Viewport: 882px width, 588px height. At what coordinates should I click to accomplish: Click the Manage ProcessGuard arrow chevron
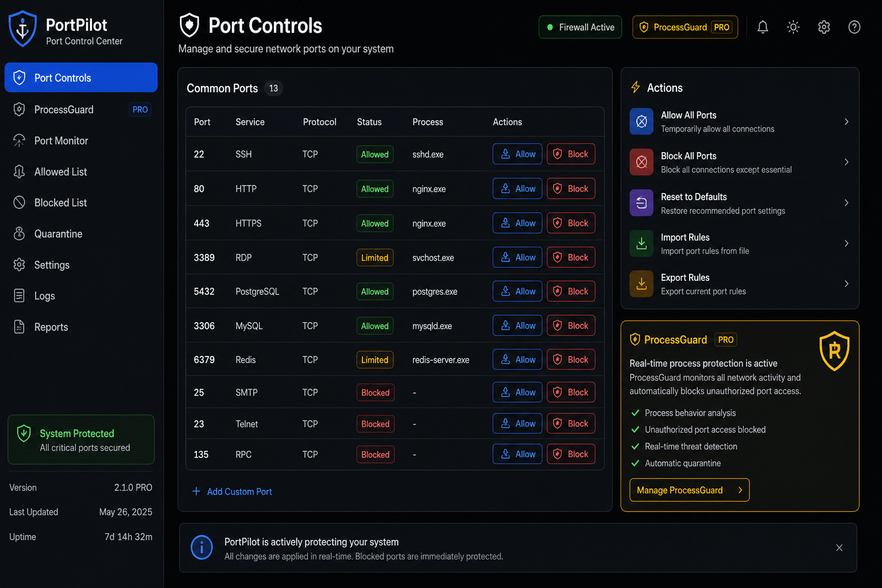pos(740,490)
